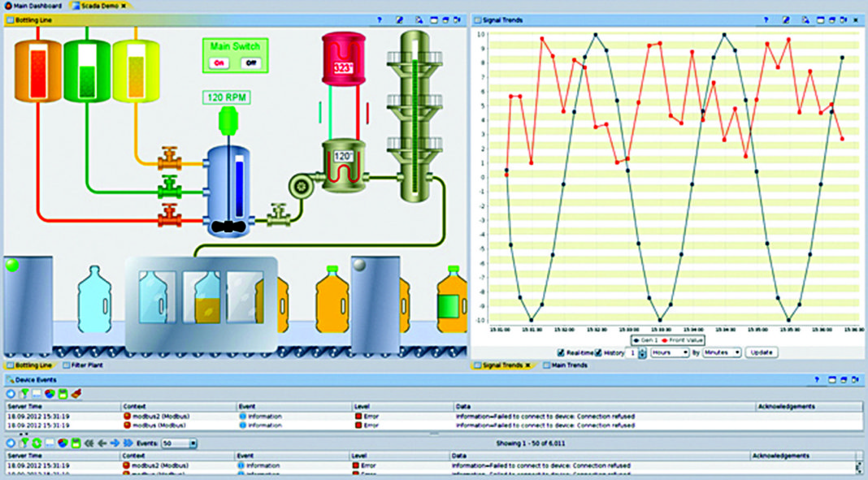Screen dimensions: 868x480
Task: Click the green export icon in lower events toolbar
Action: (76, 443)
